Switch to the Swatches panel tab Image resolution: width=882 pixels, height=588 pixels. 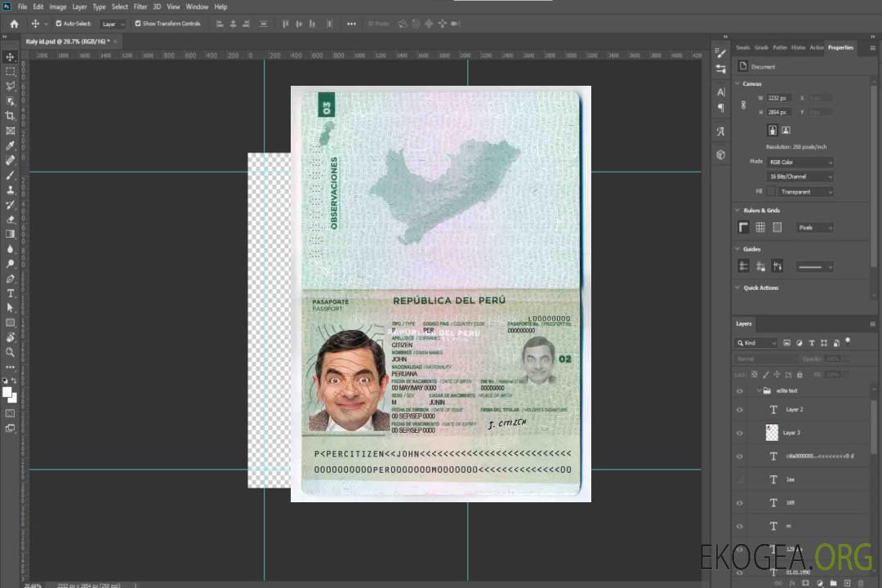742,48
